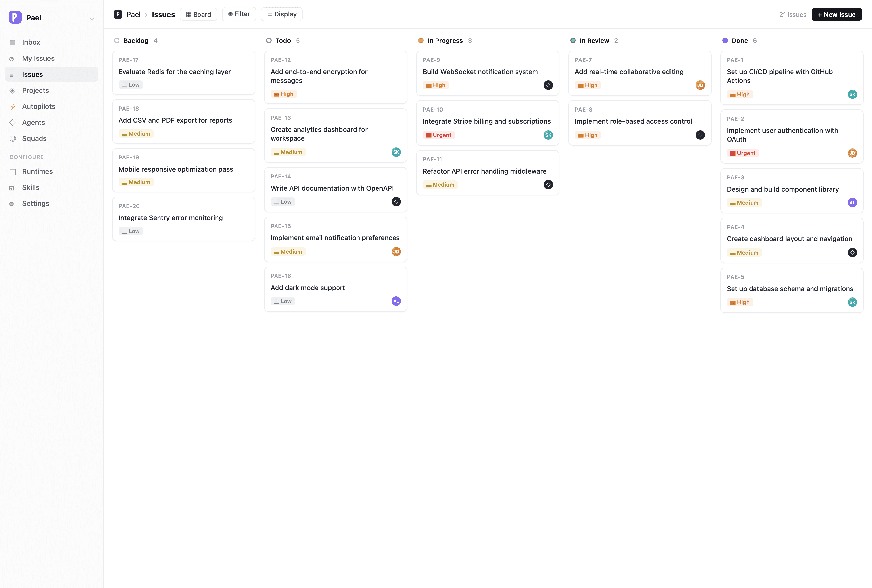Open the Skills page
This screenshot has width=872, height=588.
pos(52,188)
